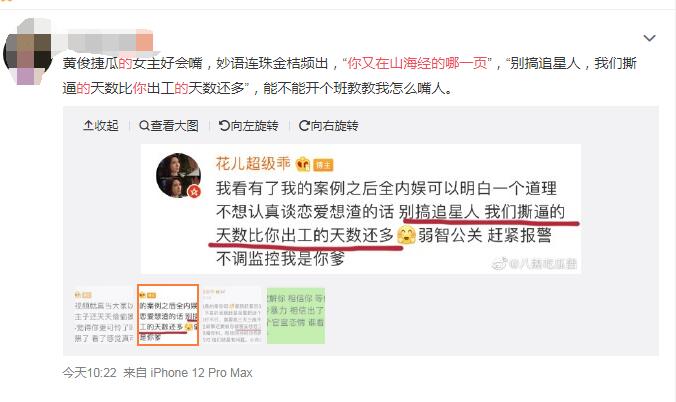Open 查看大图 to view full image
This screenshot has width=676, height=402.
(x=169, y=126)
